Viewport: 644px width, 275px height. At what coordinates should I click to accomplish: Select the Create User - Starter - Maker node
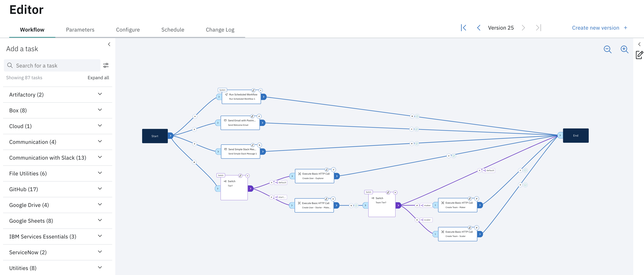[x=314, y=205]
